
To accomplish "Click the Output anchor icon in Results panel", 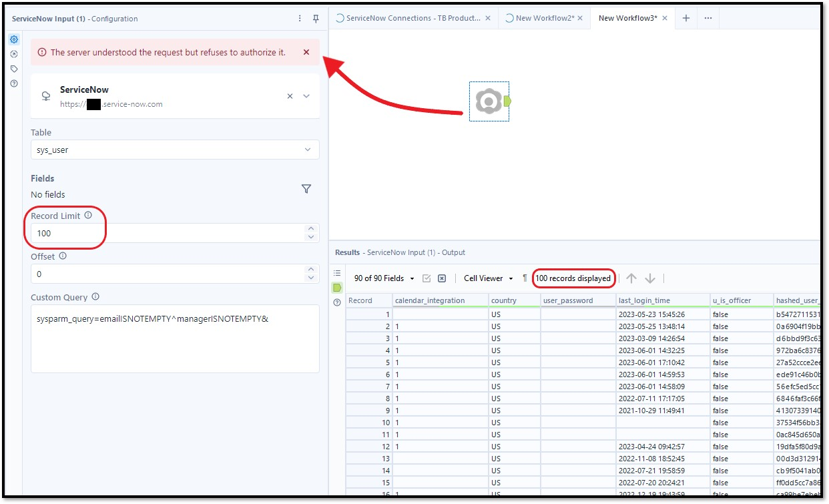I will click(338, 287).
